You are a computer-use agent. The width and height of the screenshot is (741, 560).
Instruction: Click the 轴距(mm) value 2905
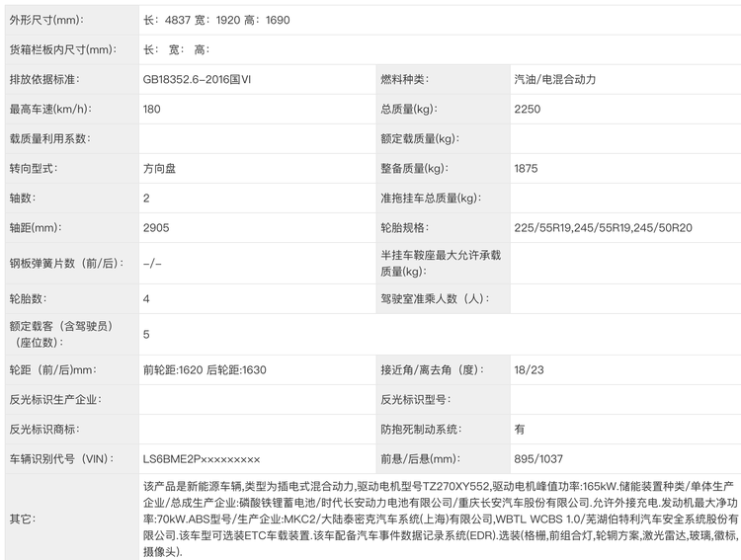[156, 228]
